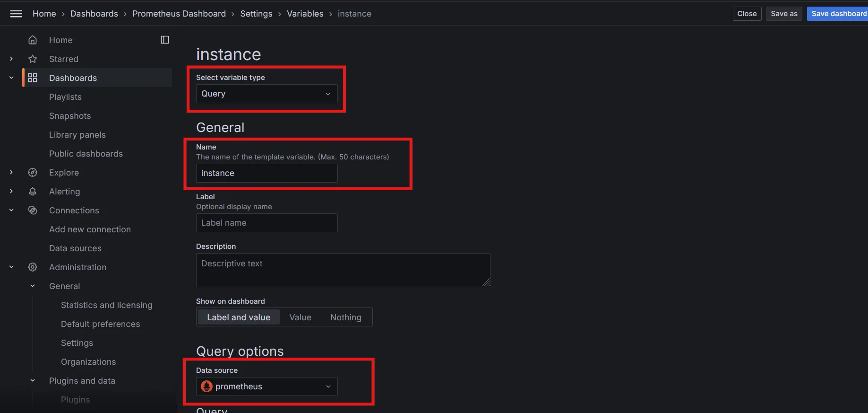The height and width of the screenshot is (413, 868).
Task: Open Public dashboards in the sidebar
Action: coord(86,154)
